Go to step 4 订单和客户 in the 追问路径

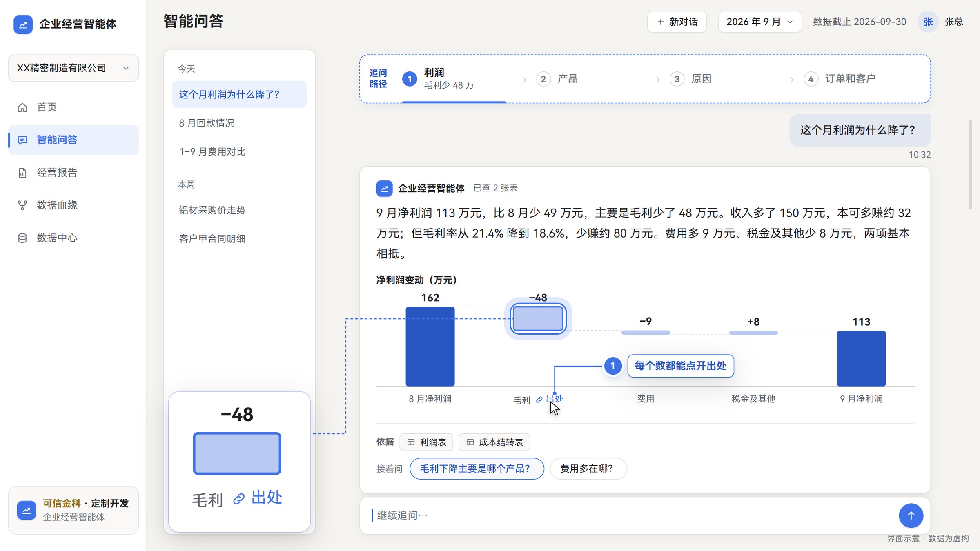[840, 79]
